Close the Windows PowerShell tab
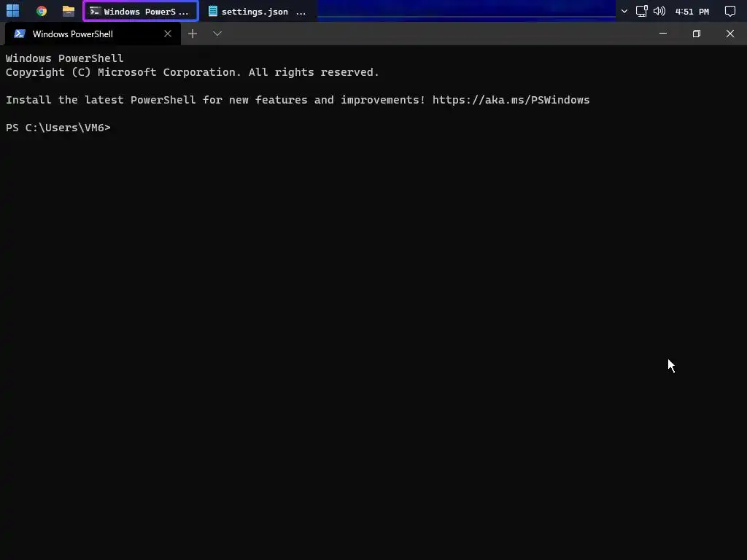 coord(168,34)
